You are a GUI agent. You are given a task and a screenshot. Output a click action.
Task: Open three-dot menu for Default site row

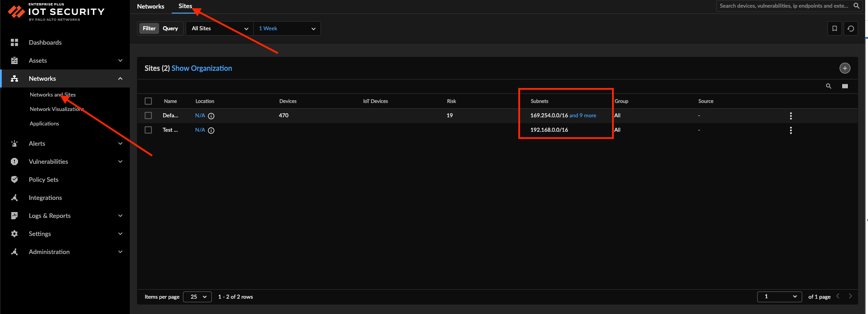(791, 116)
